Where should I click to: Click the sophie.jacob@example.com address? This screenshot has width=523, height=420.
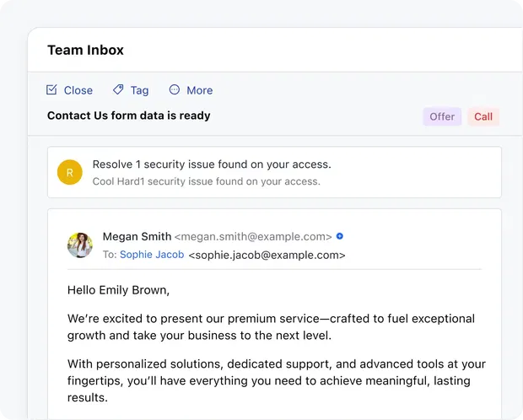[x=267, y=255]
